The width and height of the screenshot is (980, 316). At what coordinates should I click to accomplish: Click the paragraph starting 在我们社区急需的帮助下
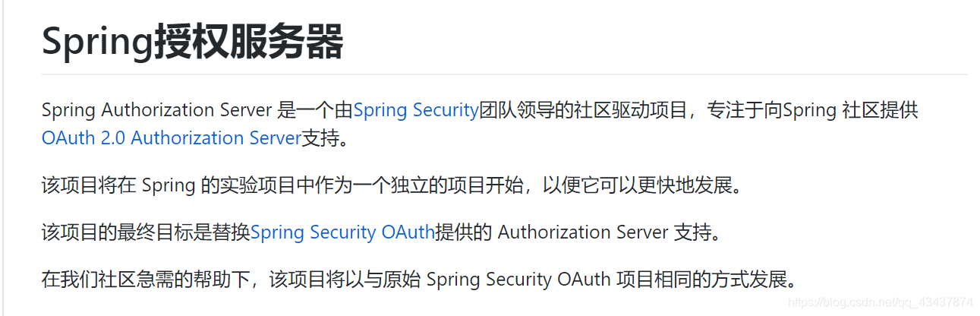click(421, 279)
